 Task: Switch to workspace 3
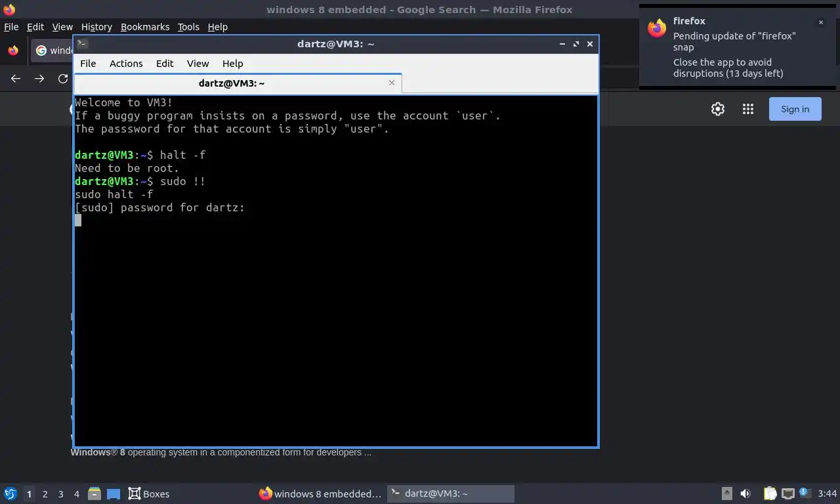click(x=60, y=493)
